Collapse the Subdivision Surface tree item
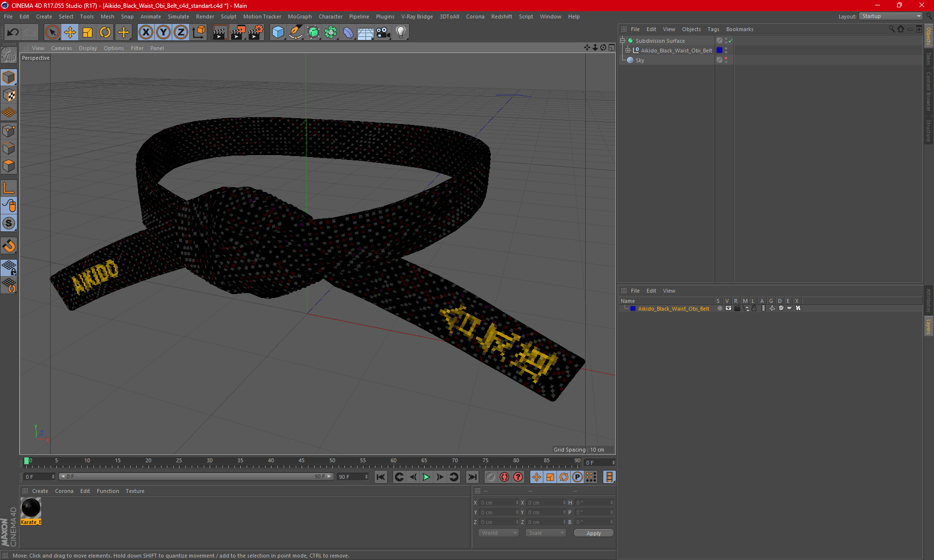Screen dimensions: 934x560 pyautogui.click(x=622, y=41)
